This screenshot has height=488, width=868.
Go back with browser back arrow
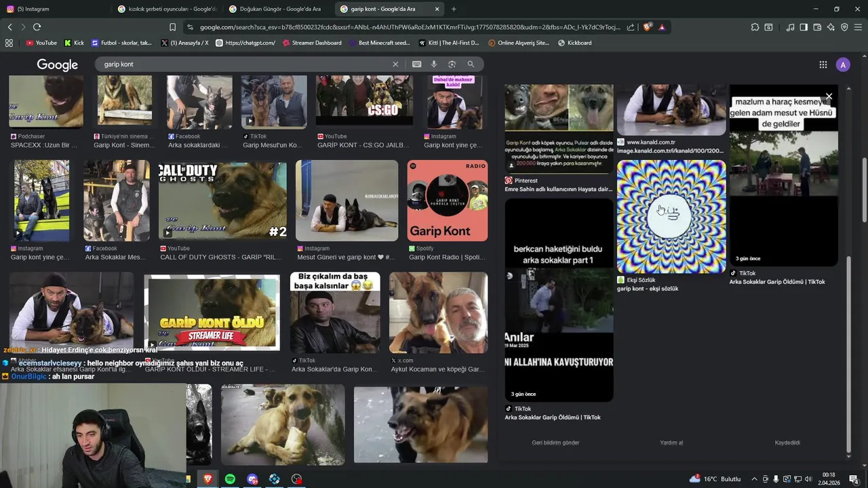9,27
